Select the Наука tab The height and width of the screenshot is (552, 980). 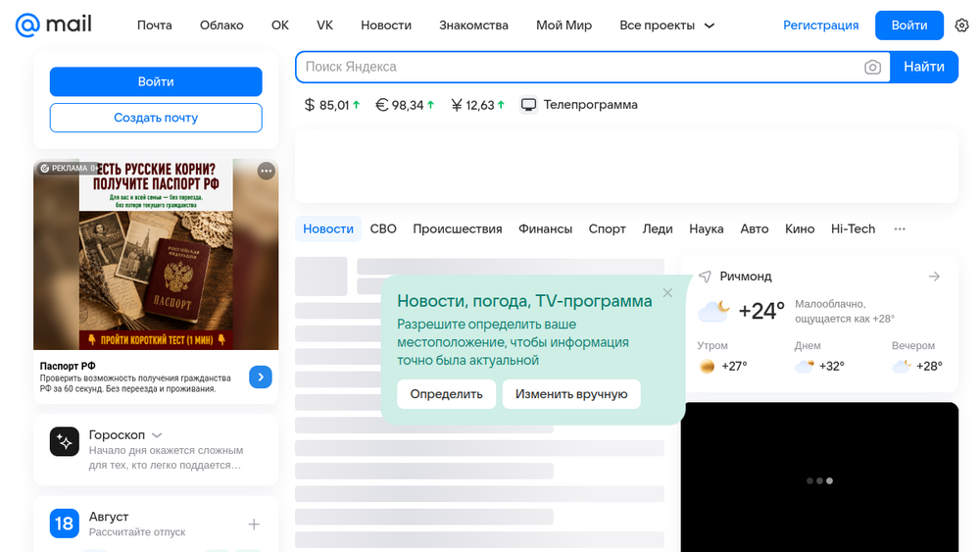tap(707, 228)
